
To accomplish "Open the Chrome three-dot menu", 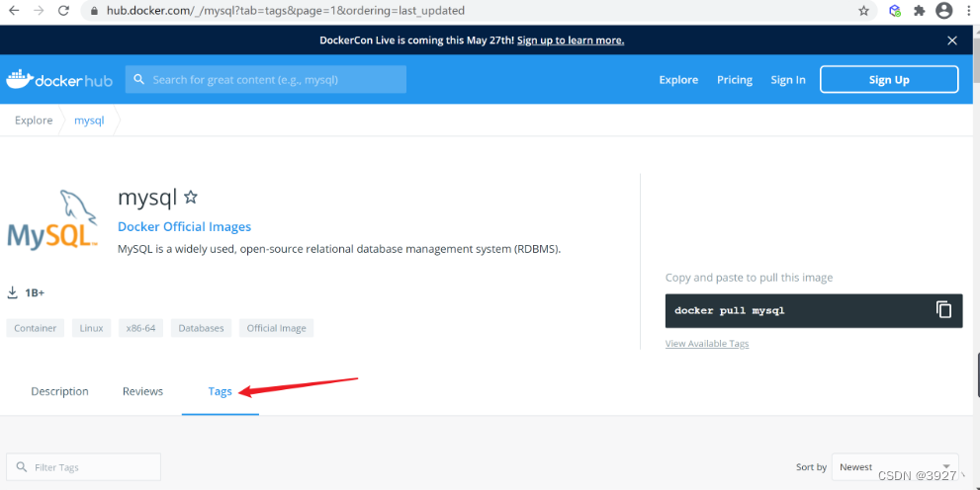I will [x=969, y=11].
